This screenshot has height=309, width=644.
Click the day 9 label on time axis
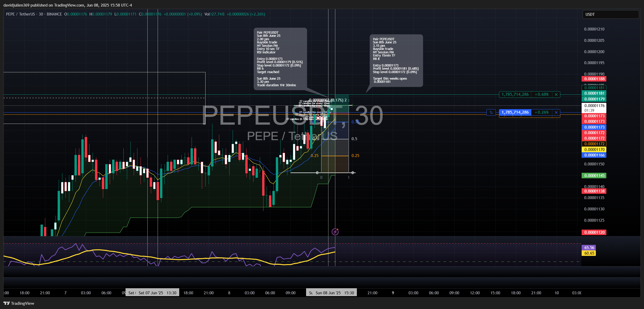[393, 293]
